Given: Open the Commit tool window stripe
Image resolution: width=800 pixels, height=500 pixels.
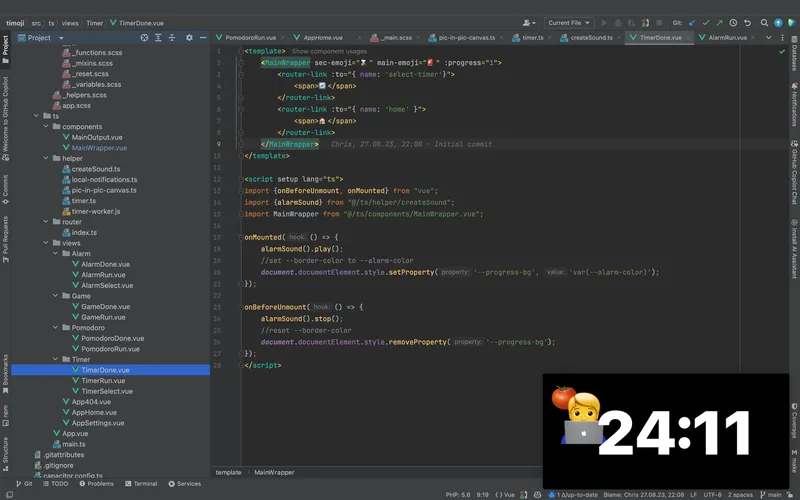Looking at the screenshot, I should pos(6,189).
